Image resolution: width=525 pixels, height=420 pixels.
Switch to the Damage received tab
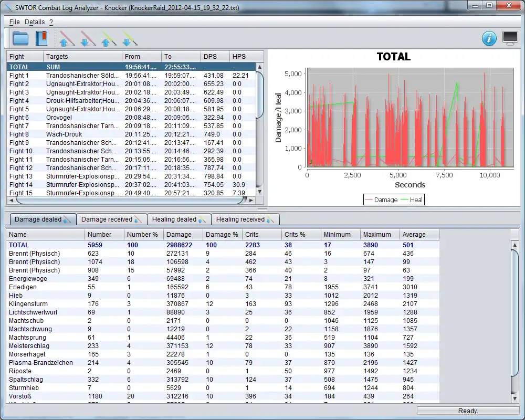click(111, 219)
